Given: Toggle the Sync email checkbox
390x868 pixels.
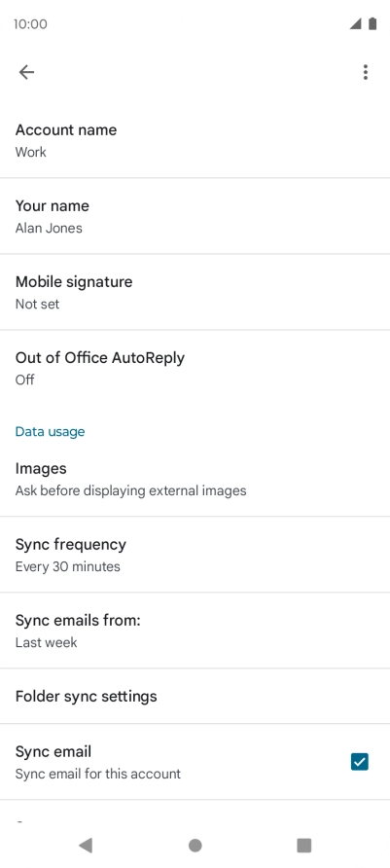Looking at the screenshot, I should [x=359, y=762].
